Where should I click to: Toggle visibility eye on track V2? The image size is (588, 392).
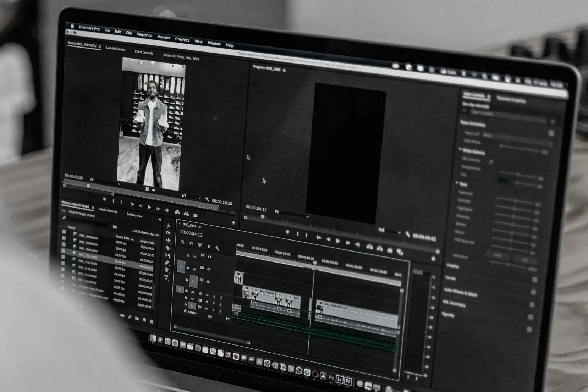[x=209, y=269]
